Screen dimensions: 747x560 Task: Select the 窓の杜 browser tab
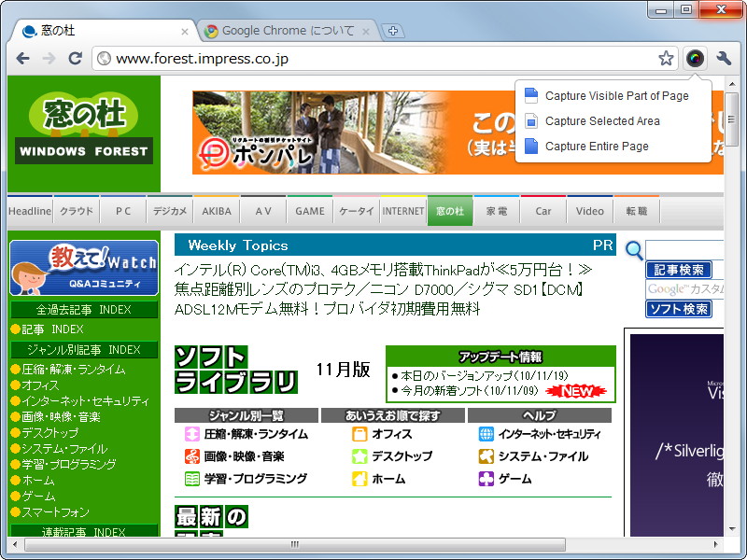pyautogui.click(x=102, y=31)
